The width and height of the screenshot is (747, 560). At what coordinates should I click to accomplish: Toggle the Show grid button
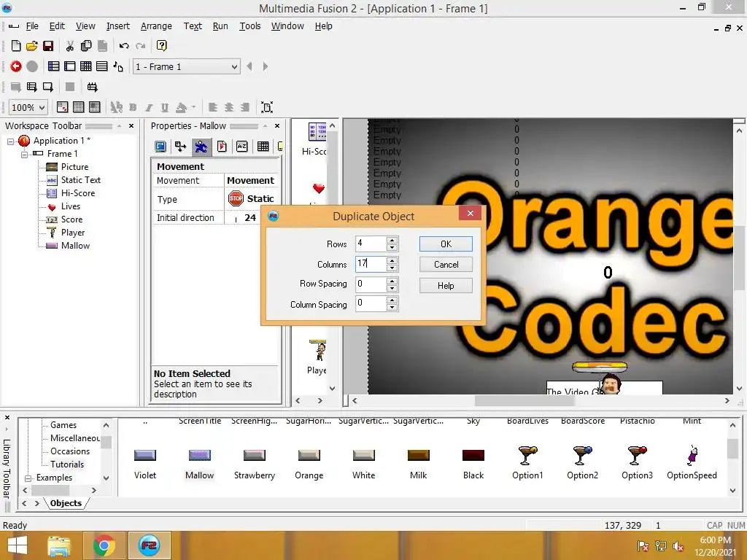[79, 107]
